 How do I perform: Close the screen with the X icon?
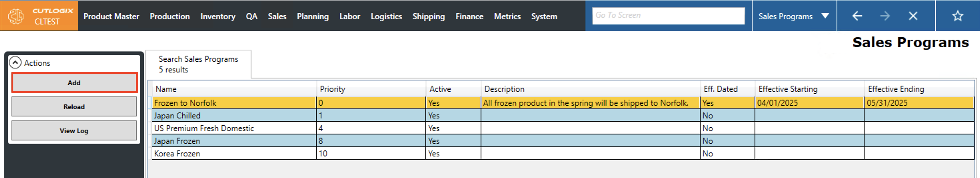pyautogui.click(x=913, y=16)
